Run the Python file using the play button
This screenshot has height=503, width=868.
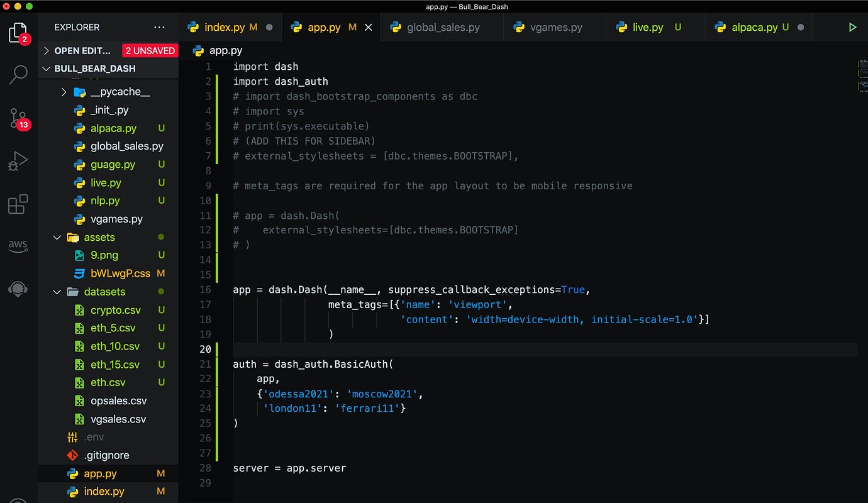[853, 27]
